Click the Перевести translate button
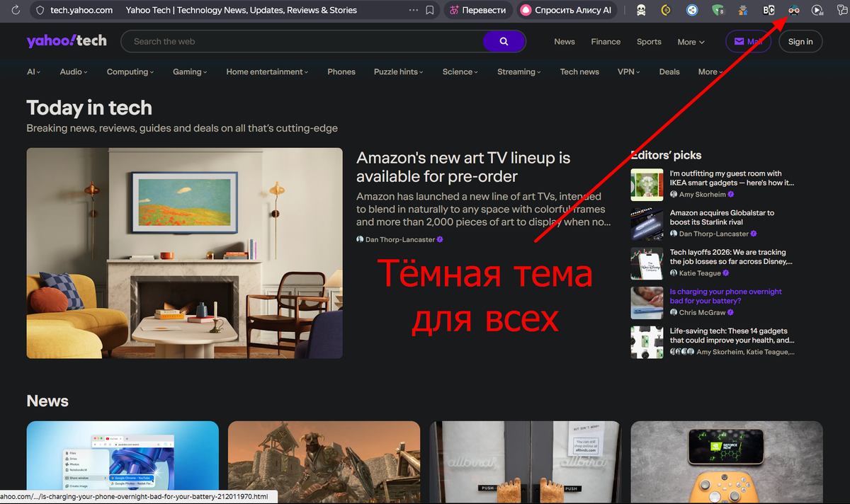This screenshot has width=850, height=504. coord(478,11)
